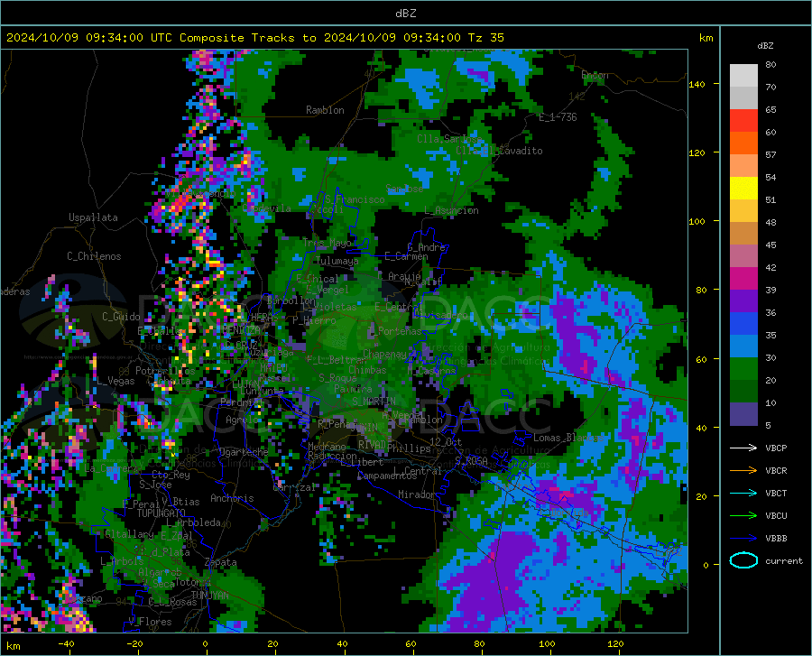The height and width of the screenshot is (656, 812).
Task: Select the 54 dBZ yellow swatch
Action: click(743, 189)
